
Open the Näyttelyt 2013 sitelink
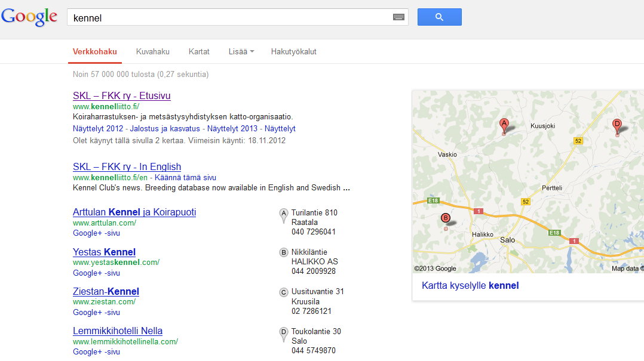(x=232, y=129)
